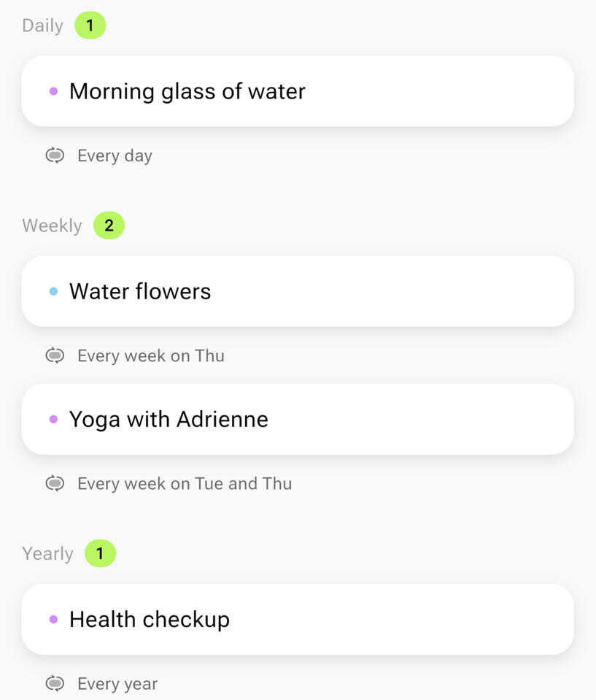Click the blue dot on Water flowers
This screenshot has width=596, height=700.
coord(53,291)
